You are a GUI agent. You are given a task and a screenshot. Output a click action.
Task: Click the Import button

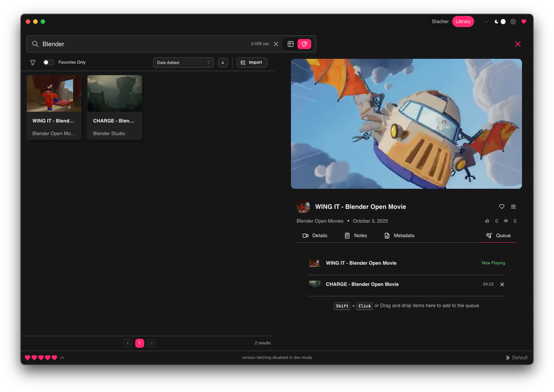pyautogui.click(x=252, y=63)
